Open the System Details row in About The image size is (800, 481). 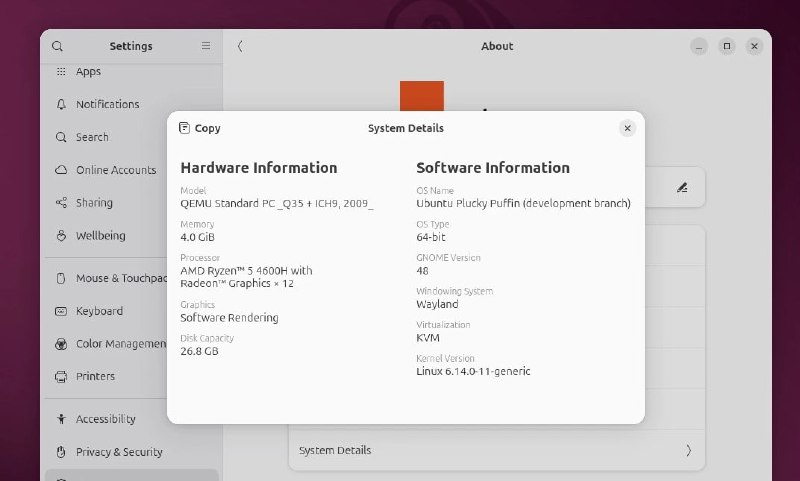point(497,450)
